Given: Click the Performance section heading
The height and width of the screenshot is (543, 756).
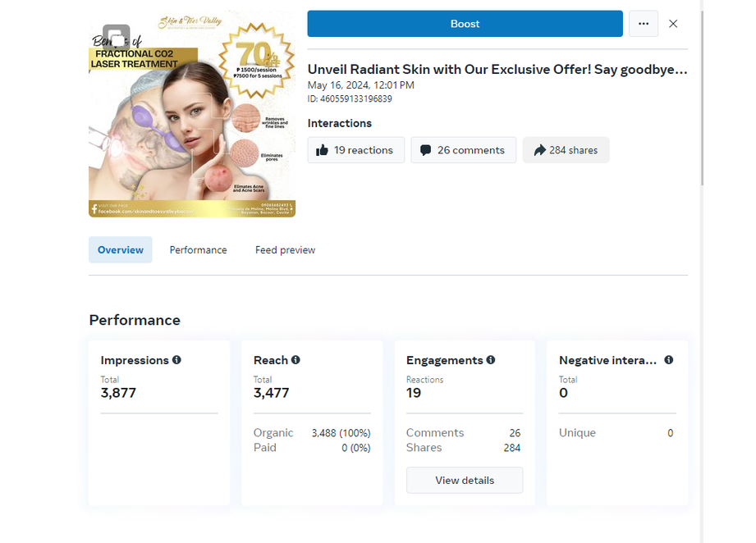Looking at the screenshot, I should coord(135,320).
